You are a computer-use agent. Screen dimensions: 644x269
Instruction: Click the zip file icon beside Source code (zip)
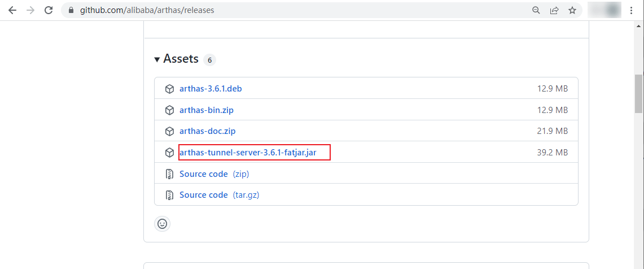169,174
